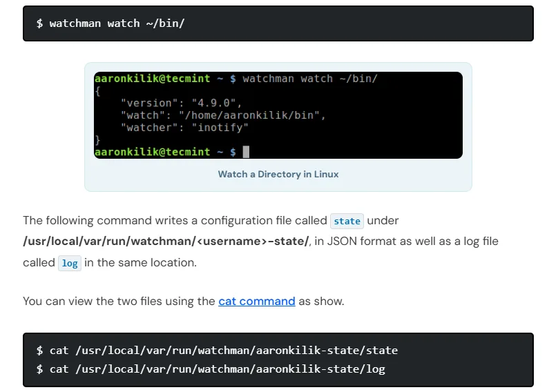
Task: Click the 'Watch a Directory in Linux' caption
Action: 278,175
